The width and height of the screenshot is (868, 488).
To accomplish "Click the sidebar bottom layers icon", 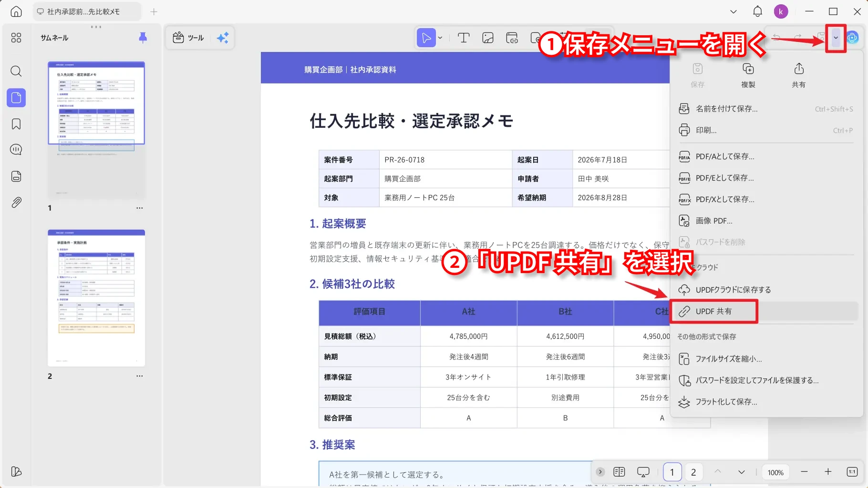I will pyautogui.click(x=16, y=471).
